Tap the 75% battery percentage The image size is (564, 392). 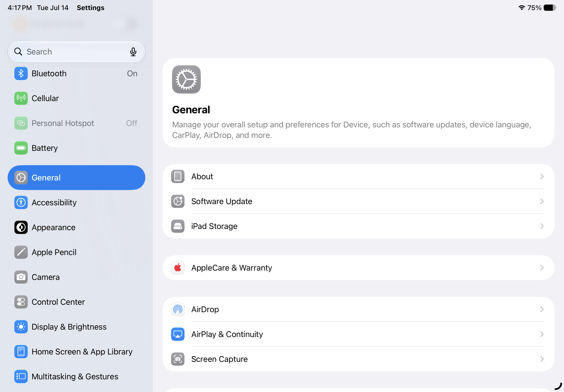coord(534,8)
